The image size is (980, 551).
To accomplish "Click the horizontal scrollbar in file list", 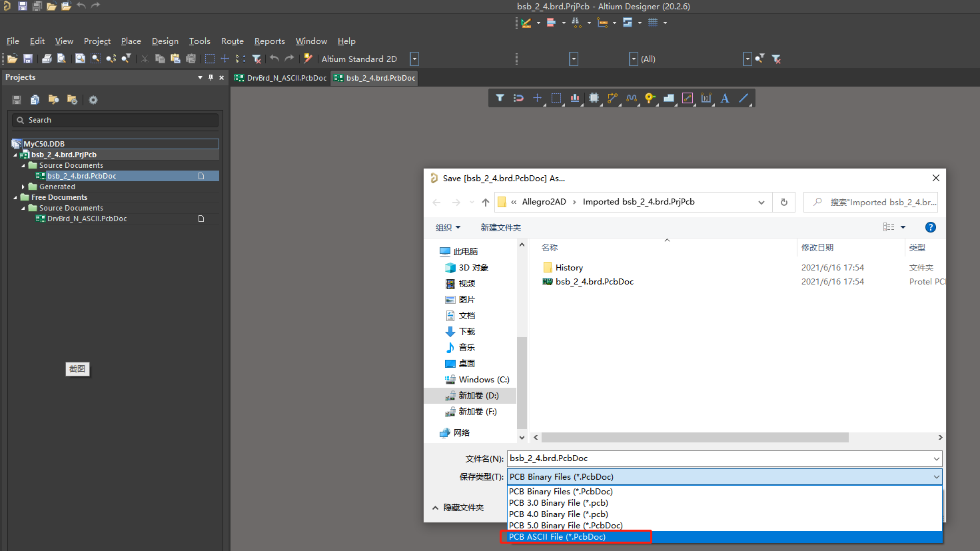I will click(x=695, y=438).
